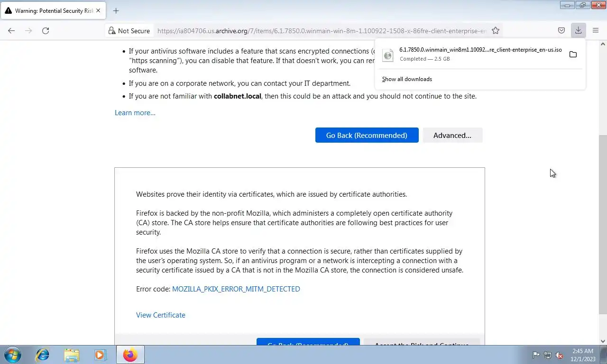607x364 pixels.
Task: Open Firefox application menu (hamburger)
Action: (596, 31)
